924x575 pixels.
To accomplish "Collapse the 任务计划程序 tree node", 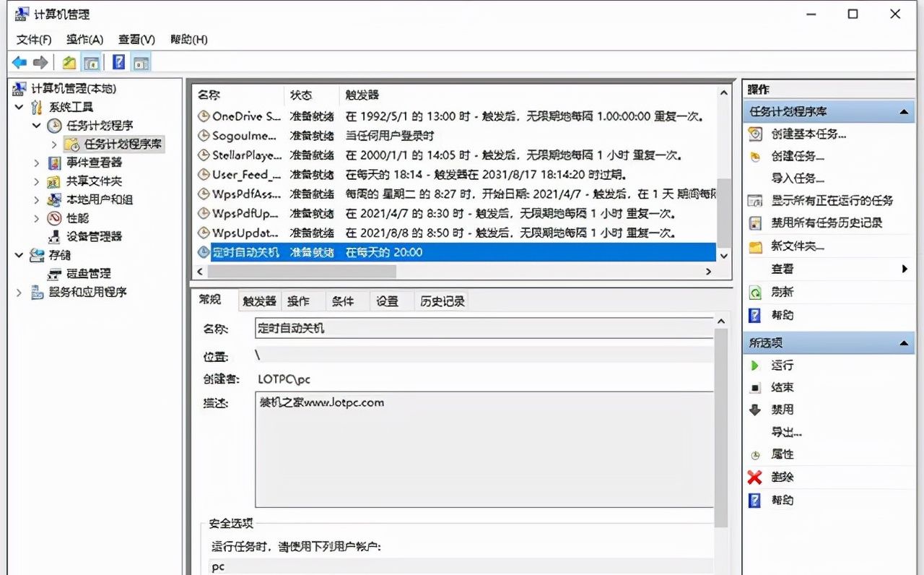I will [x=36, y=126].
